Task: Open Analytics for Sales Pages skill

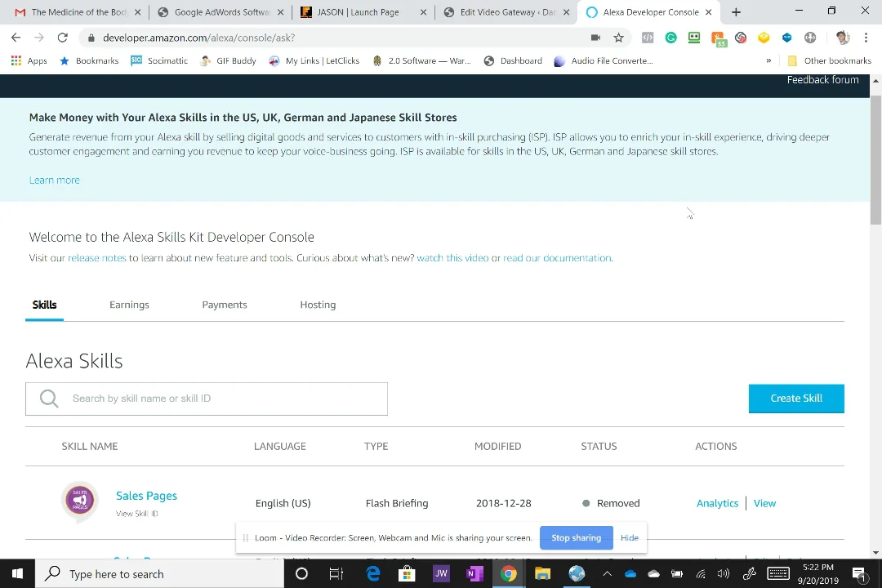Action: (717, 504)
